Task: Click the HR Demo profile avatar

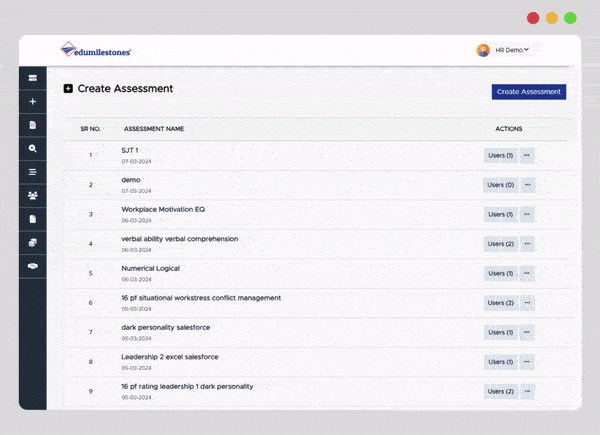Action: (x=484, y=50)
